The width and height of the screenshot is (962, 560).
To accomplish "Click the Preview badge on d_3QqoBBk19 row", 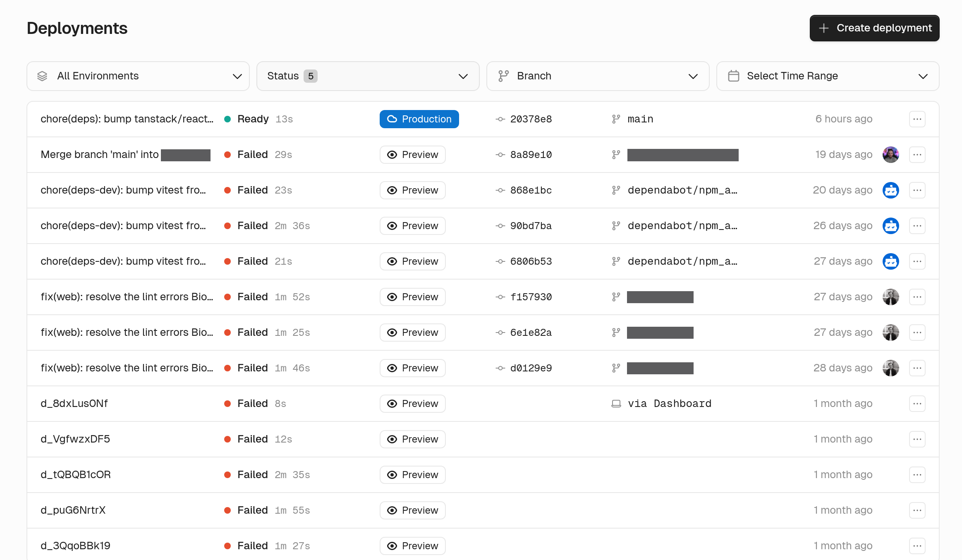I will tap(412, 546).
